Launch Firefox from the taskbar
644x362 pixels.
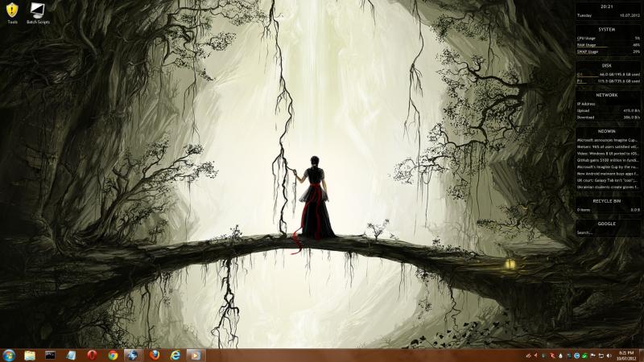click(x=155, y=356)
